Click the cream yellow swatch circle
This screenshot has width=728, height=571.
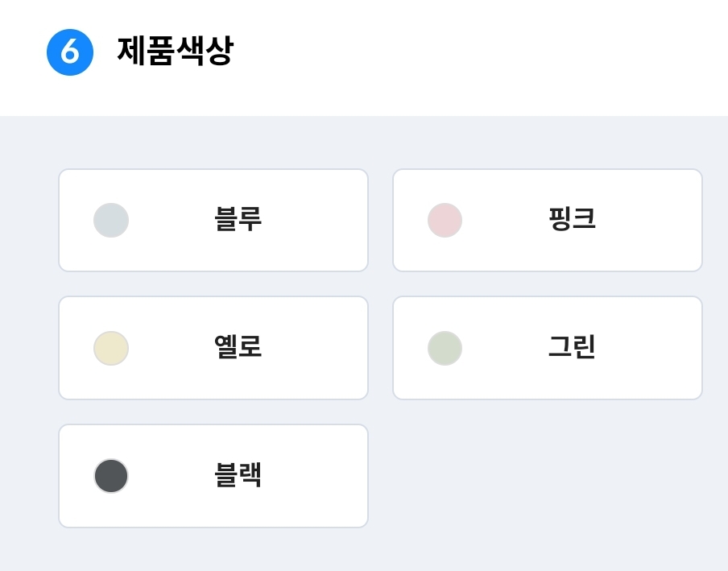click(111, 348)
